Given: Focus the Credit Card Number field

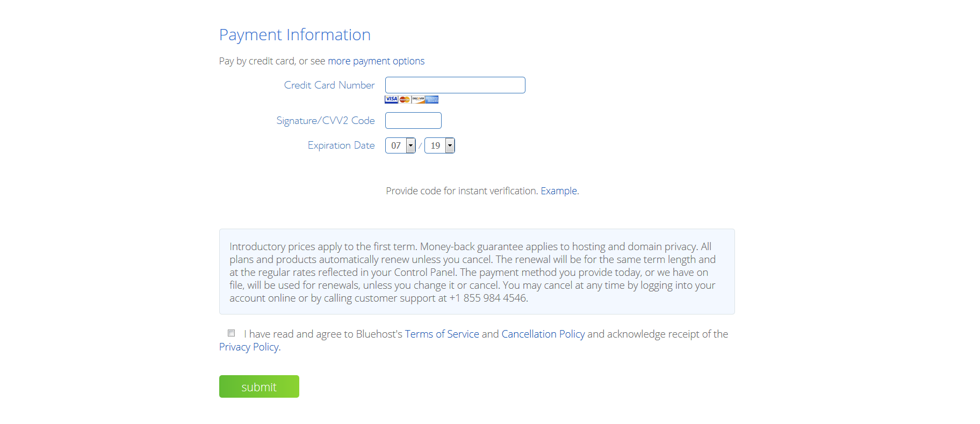Looking at the screenshot, I should click(455, 85).
